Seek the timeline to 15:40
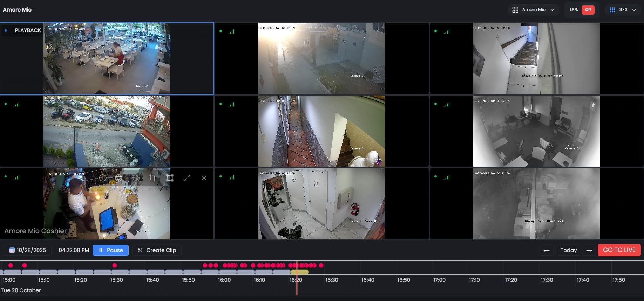 pyautogui.click(x=152, y=280)
